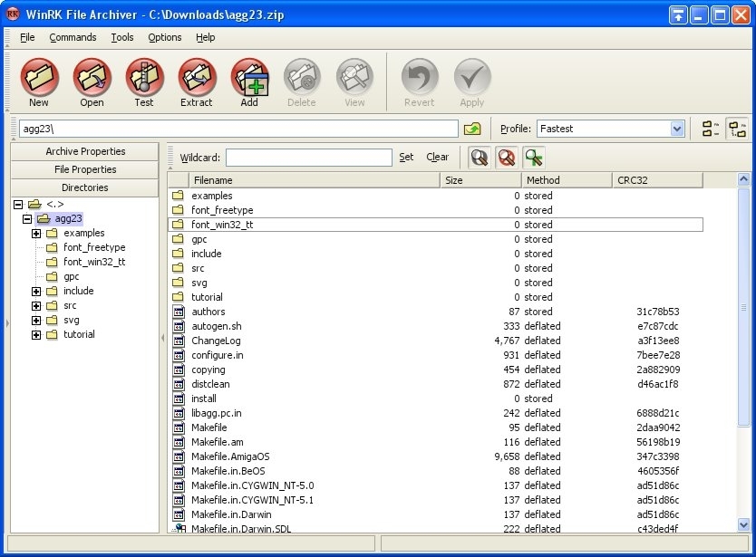Click the always-on-top button in the title bar
The height and width of the screenshot is (557, 756).
point(678,15)
